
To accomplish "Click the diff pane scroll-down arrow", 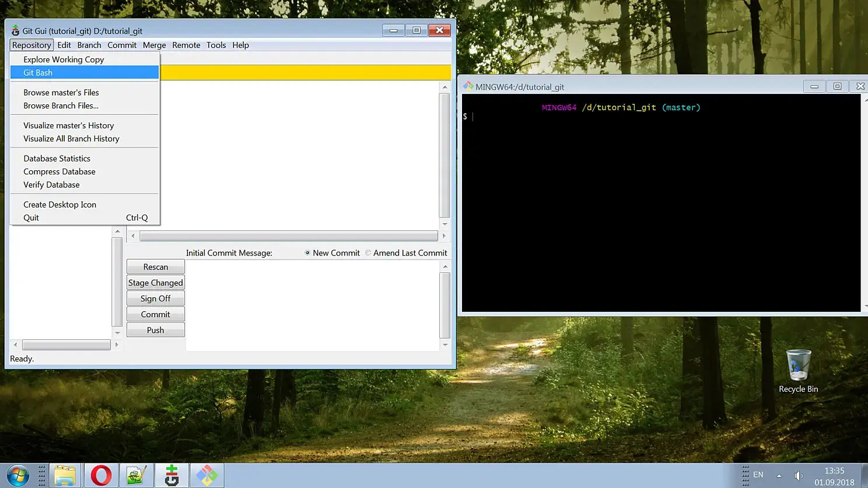I will click(x=445, y=224).
